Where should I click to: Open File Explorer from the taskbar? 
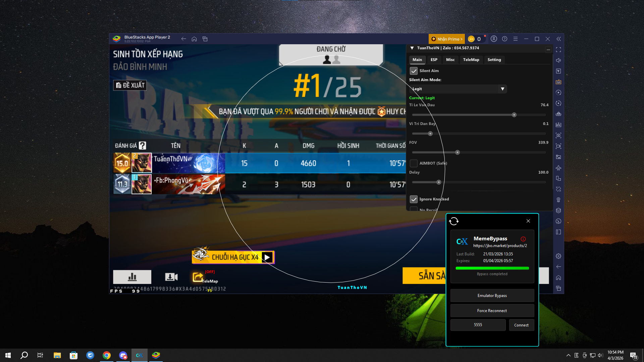[57, 355]
